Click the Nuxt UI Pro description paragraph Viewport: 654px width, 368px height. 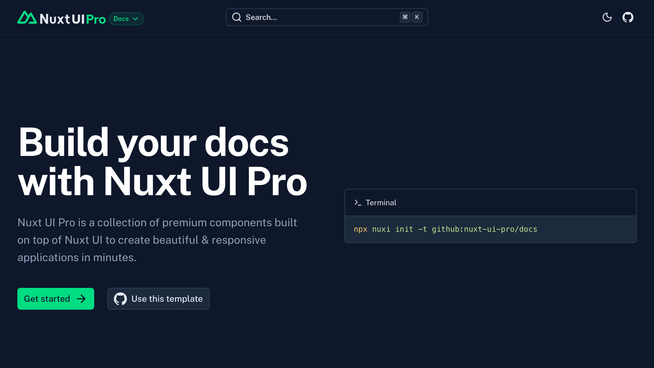tap(157, 240)
